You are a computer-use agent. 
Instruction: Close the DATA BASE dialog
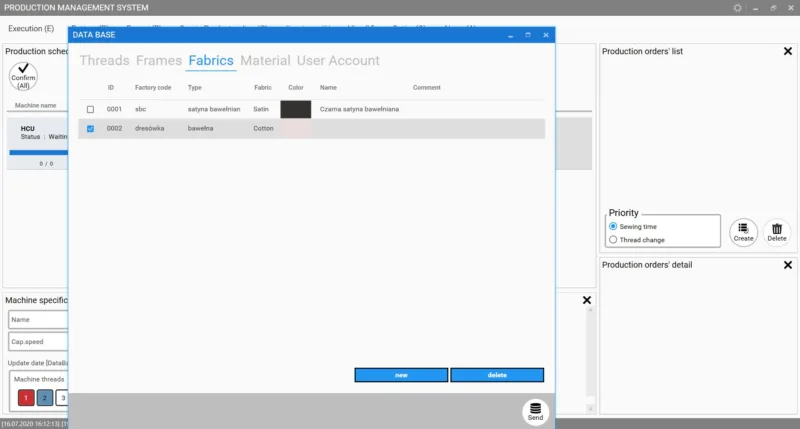point(545,35)
